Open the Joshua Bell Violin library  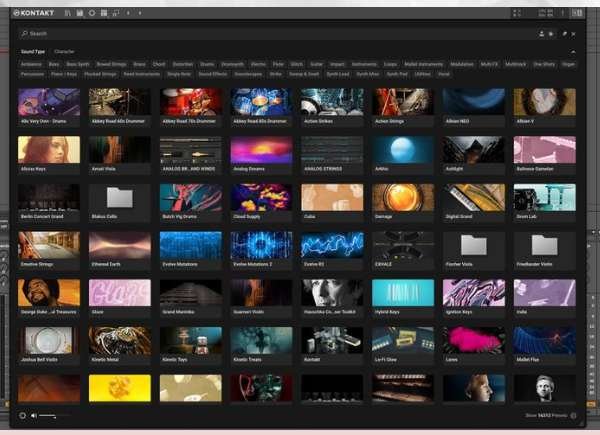(49, 345)
